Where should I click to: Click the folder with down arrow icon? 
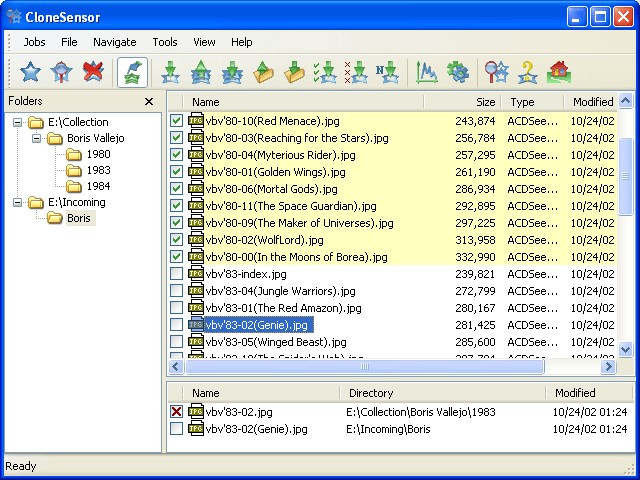[295, 72]
